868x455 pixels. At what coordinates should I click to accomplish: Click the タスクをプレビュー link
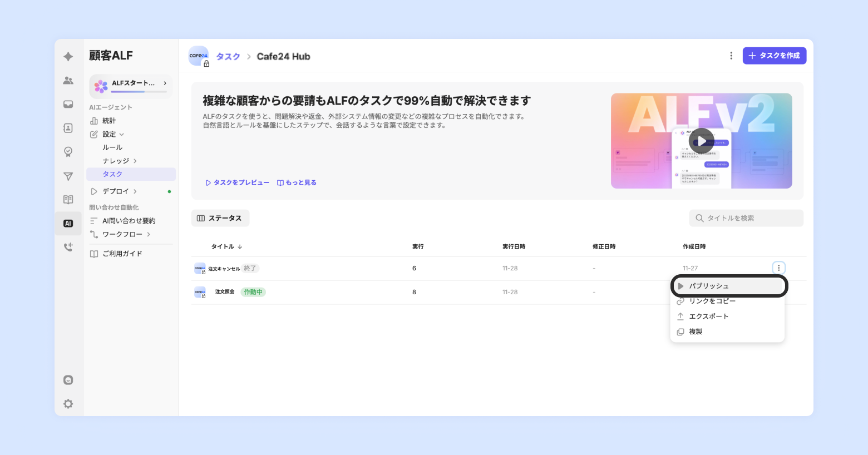tap(238, 182)
